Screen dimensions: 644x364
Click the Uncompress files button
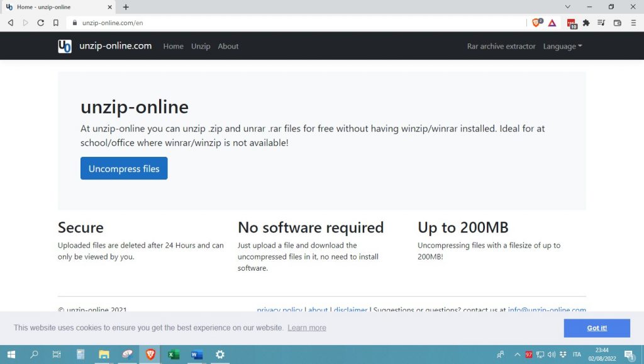point(123,168)
